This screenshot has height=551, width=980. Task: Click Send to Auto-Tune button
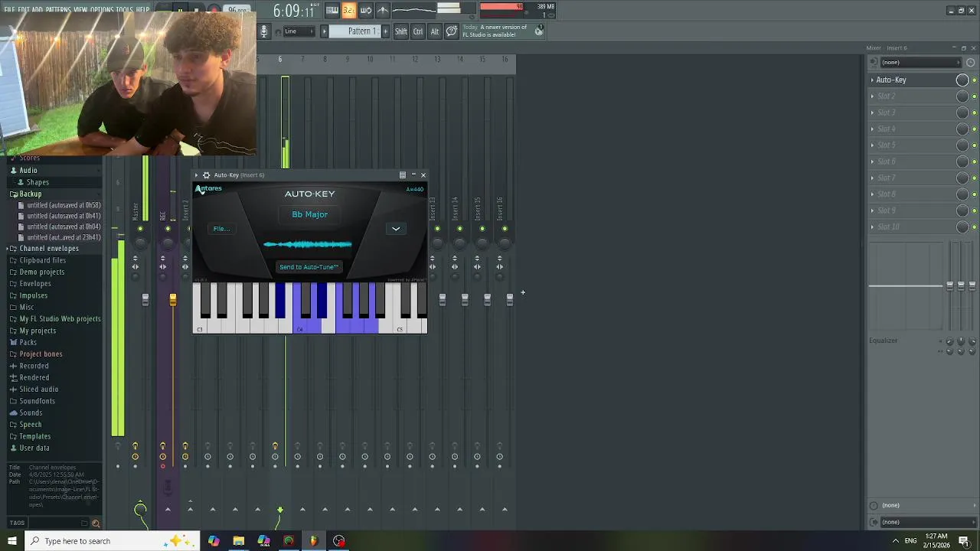(309, 267)
